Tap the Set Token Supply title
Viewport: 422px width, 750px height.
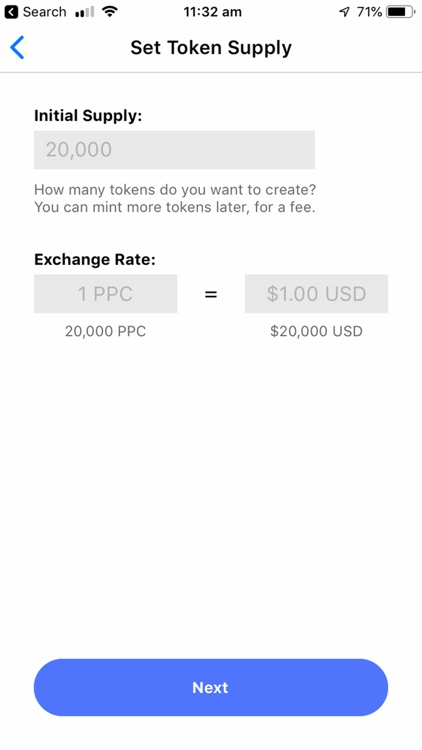(211, 48)
